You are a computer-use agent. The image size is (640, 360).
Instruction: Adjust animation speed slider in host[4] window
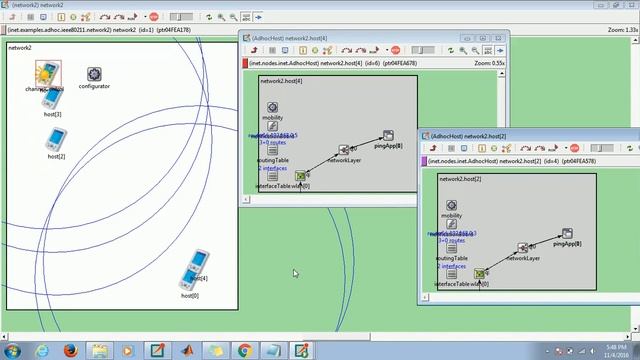423,50
